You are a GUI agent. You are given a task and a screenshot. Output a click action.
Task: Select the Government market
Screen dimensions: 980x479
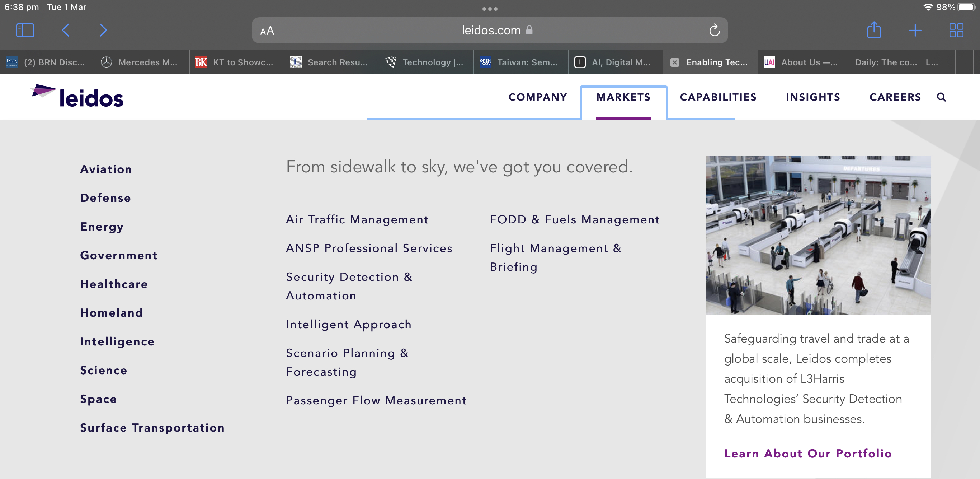tap(119, 256)
